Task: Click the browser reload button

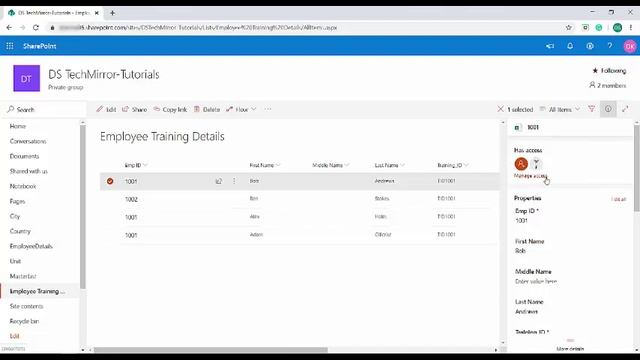Action: tap(36, 27)
